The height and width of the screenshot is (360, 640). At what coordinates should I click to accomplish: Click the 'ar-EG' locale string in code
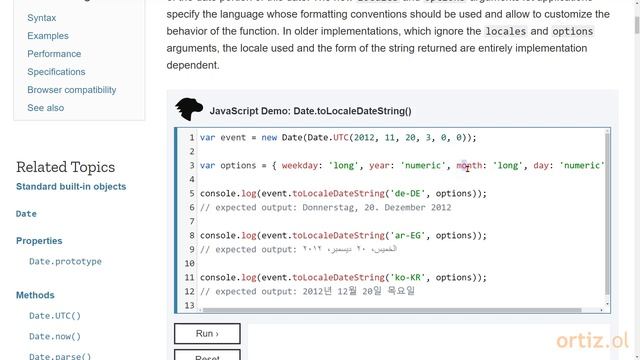(x=407, y=236)
